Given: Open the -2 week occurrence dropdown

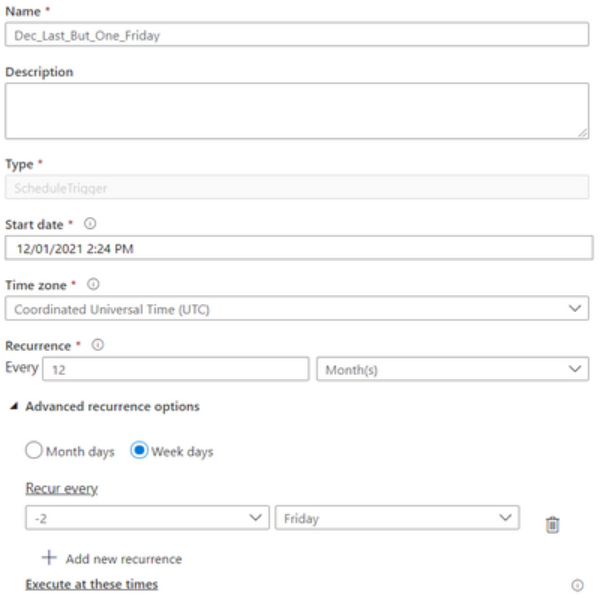Looking at the screenshot, I should 147,518.
